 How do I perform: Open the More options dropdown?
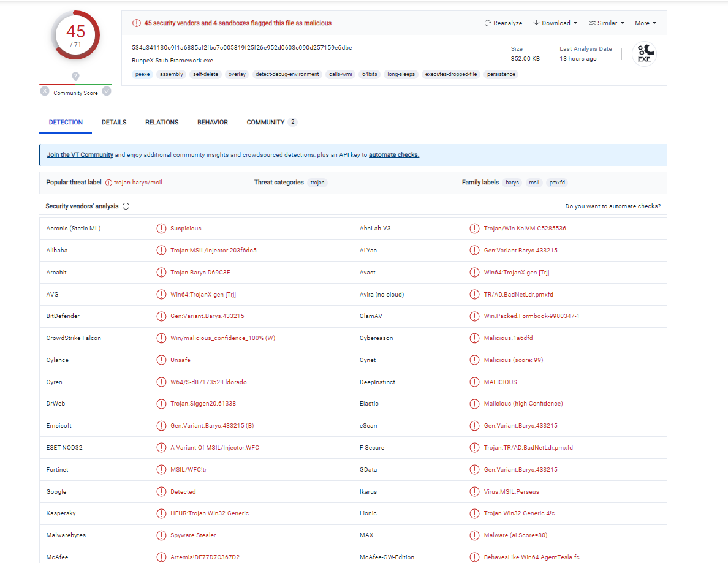(x=645, y=23)
